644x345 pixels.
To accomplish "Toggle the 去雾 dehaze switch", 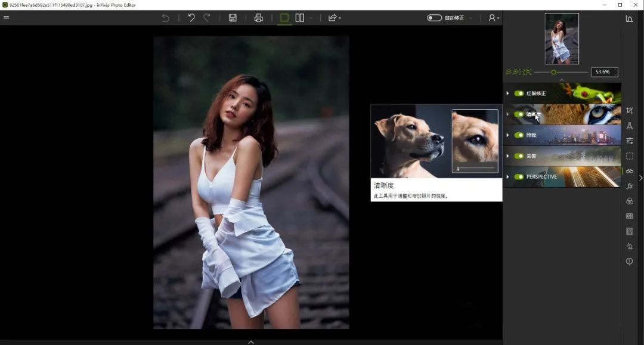I will coord(519,156).
